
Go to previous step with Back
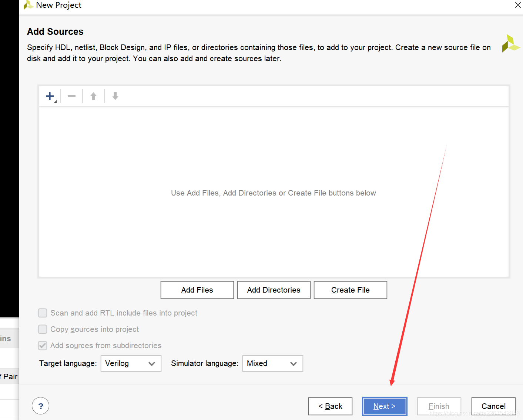click(330, 406)
